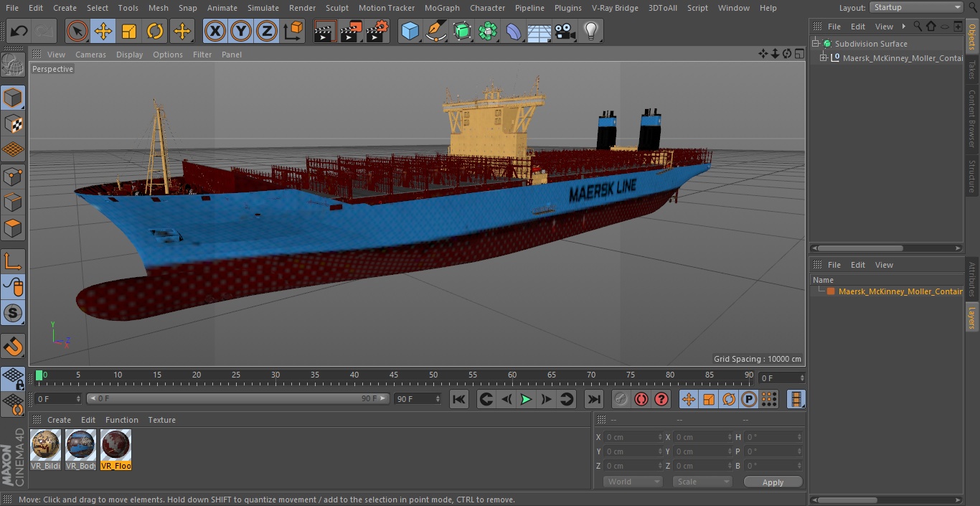
Task: Open Render Settings
Action: pyautogui.click(x=377, y=31)
